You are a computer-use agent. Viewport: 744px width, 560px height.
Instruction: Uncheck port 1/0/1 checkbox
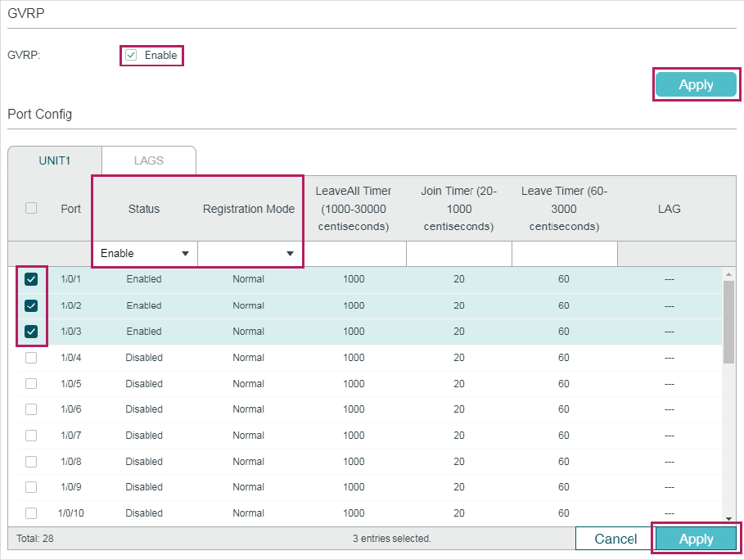coord(31,279)
